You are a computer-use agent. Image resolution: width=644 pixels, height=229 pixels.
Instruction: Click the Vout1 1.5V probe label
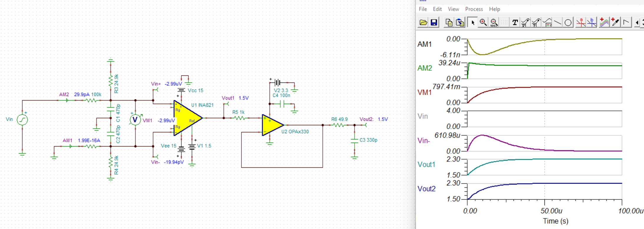pos(235,98)
